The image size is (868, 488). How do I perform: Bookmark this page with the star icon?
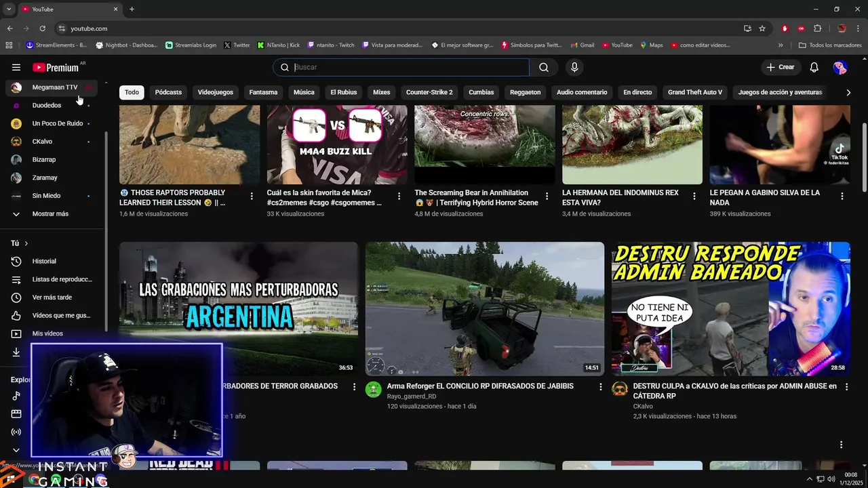click(x=762, y=28)
